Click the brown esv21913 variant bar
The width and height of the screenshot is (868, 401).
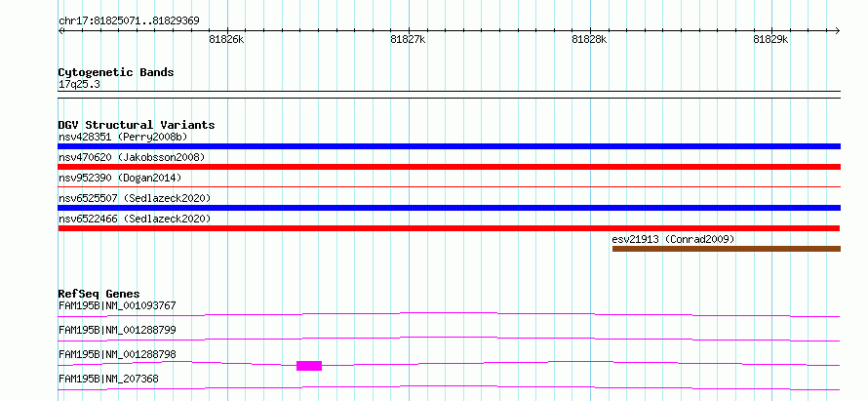tap(727, 249)
